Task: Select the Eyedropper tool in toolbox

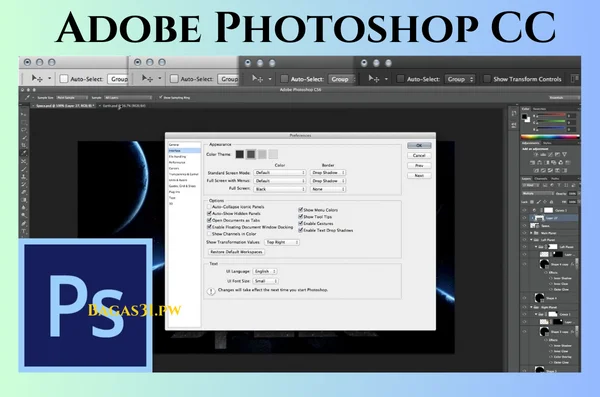Action: pos(23,152)
